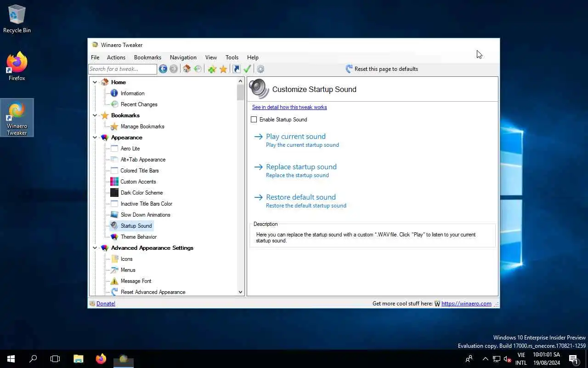The height and width of the screenshot is (368, 588).
Task: Click the back navigation arrow icon
Action: click(x=163, y=69)
